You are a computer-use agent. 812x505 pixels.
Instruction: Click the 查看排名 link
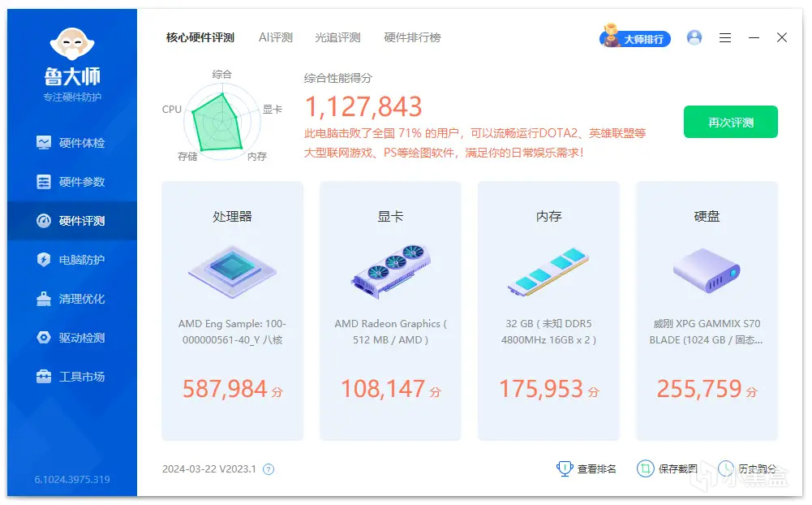(586, 468)
